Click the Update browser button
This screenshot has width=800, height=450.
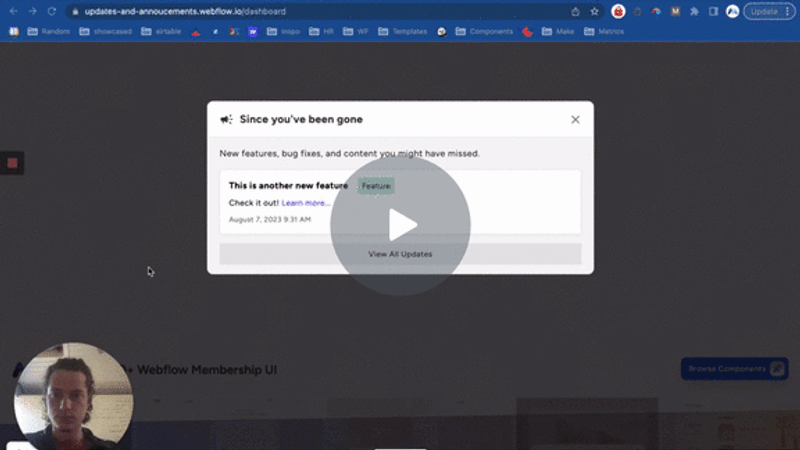click(764, 11)
